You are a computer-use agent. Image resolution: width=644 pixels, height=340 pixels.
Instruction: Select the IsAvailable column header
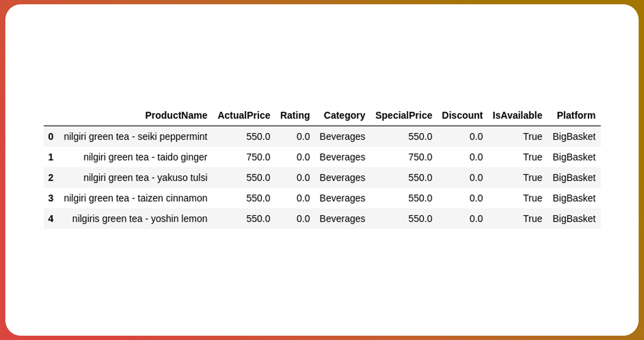(517, 115)
